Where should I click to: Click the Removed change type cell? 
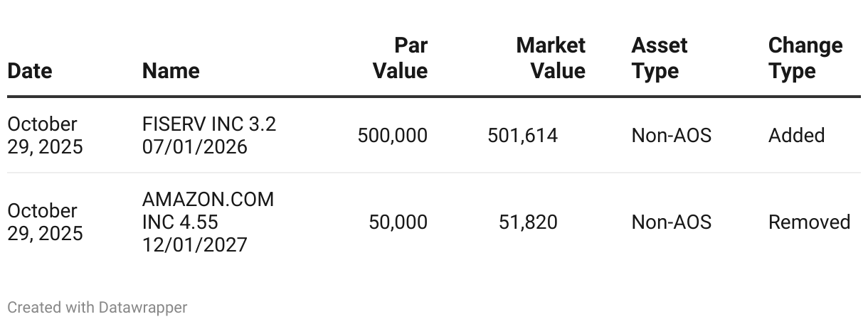(810, 222)
